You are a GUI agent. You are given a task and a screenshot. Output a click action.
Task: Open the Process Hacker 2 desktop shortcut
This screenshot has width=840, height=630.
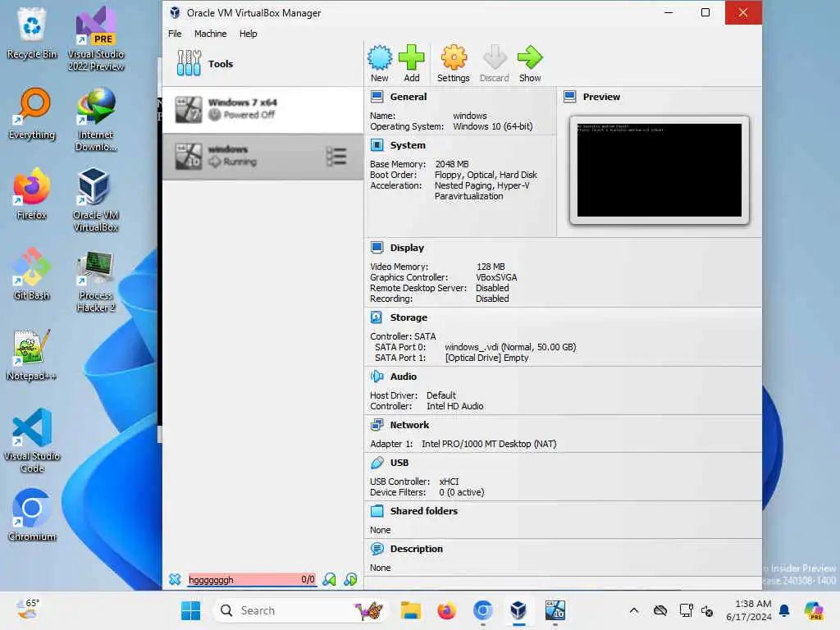[95, 281]
